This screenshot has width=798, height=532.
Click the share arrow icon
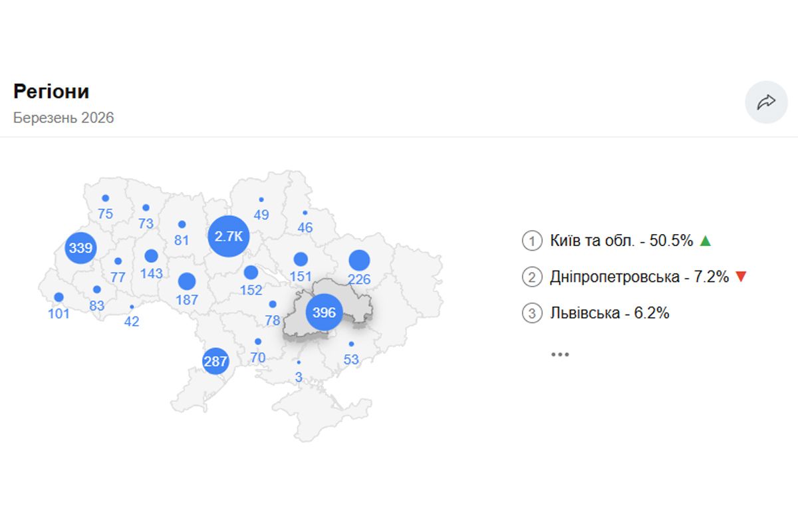tap(766, 102)
